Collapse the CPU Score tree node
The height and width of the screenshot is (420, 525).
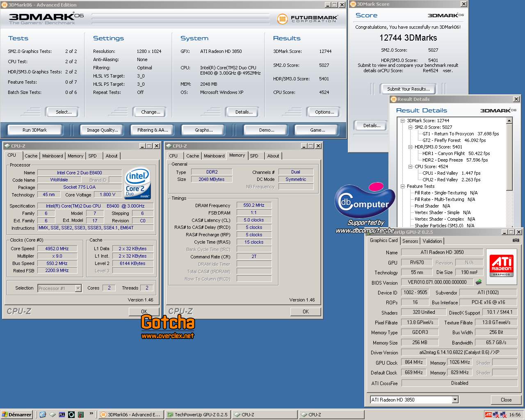click(x=410, y=167)
